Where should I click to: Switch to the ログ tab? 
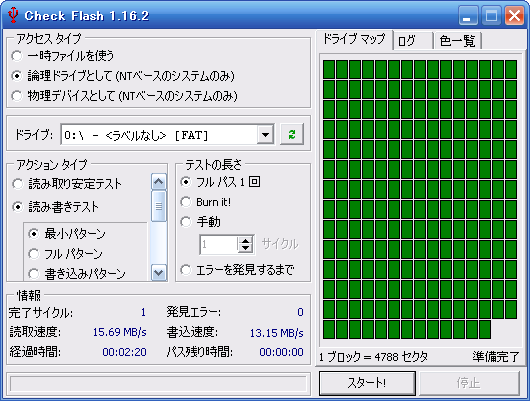tap(413, 41)
